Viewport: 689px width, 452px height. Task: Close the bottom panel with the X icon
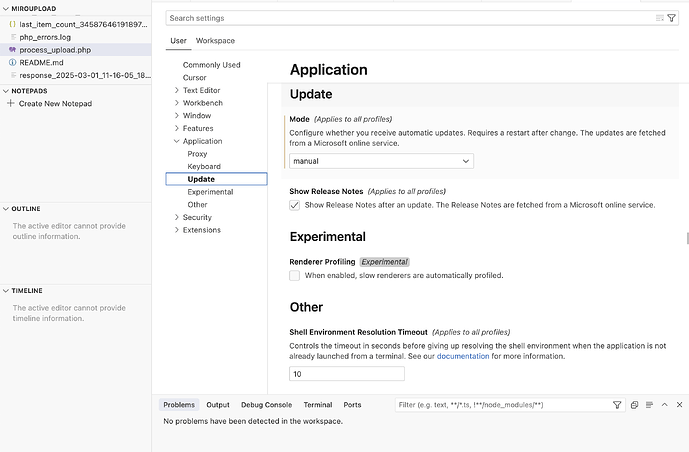680,405
